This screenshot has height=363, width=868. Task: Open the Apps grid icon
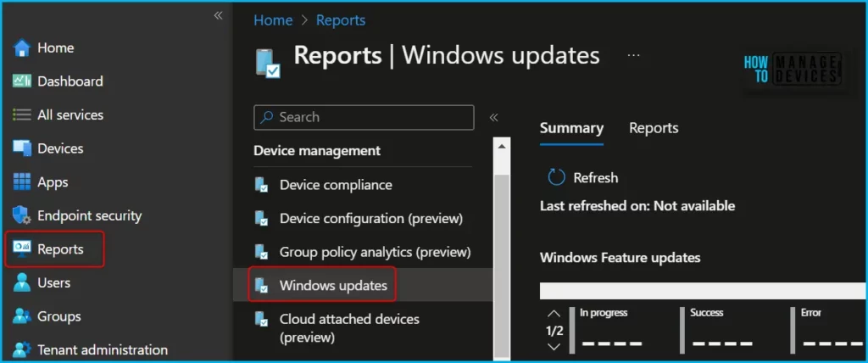pyautogui.click(x=21, y=181)
